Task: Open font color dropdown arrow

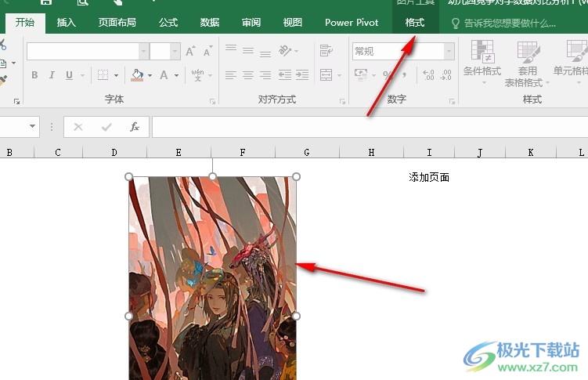Action: click(x=177, y=75)
